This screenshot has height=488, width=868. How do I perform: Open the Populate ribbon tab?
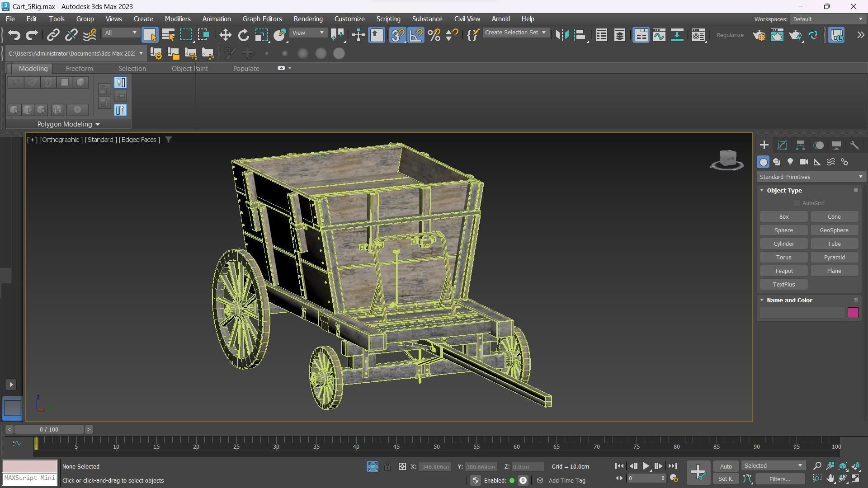click(x=246, y=69)
